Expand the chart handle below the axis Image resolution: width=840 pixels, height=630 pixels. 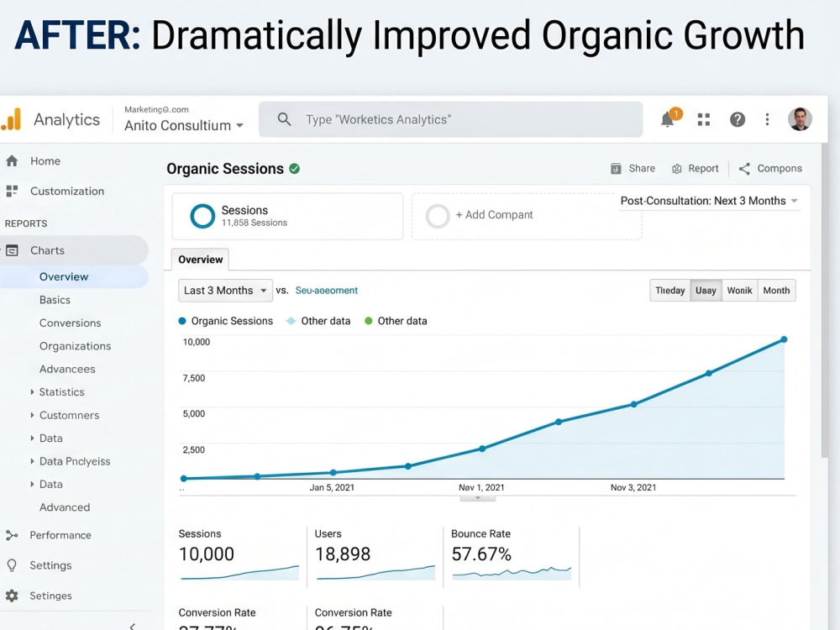point(478,498)
